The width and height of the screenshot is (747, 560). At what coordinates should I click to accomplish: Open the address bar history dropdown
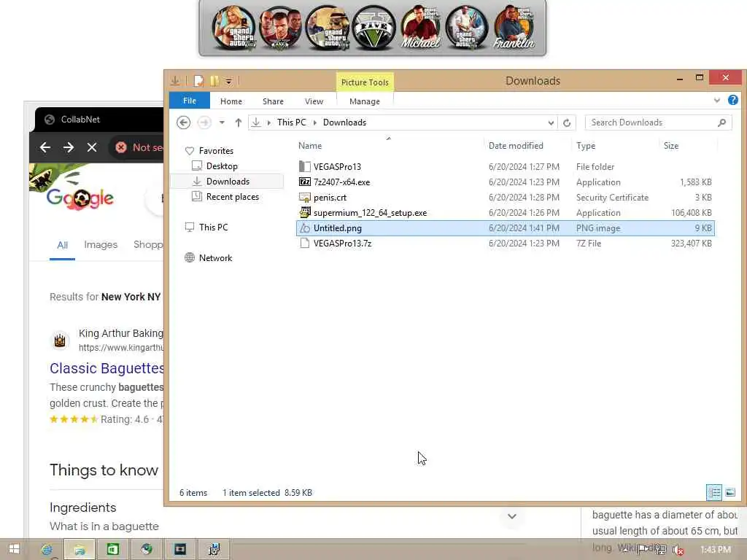(x=551, y=122)
